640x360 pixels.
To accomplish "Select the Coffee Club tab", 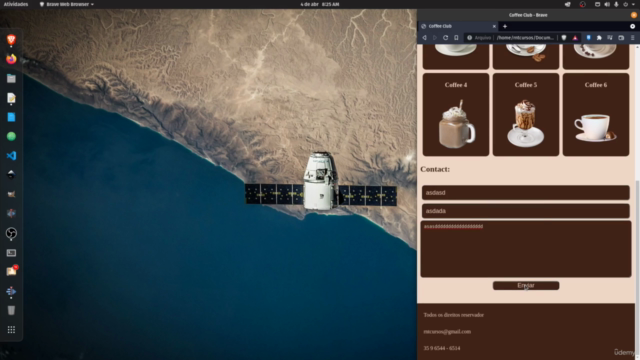I will coord(458,26).
